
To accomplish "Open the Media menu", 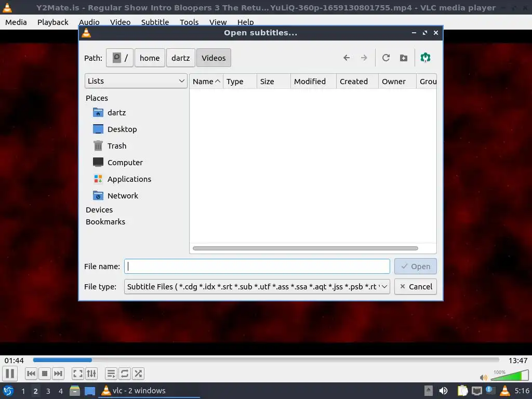I will (16, 22).
